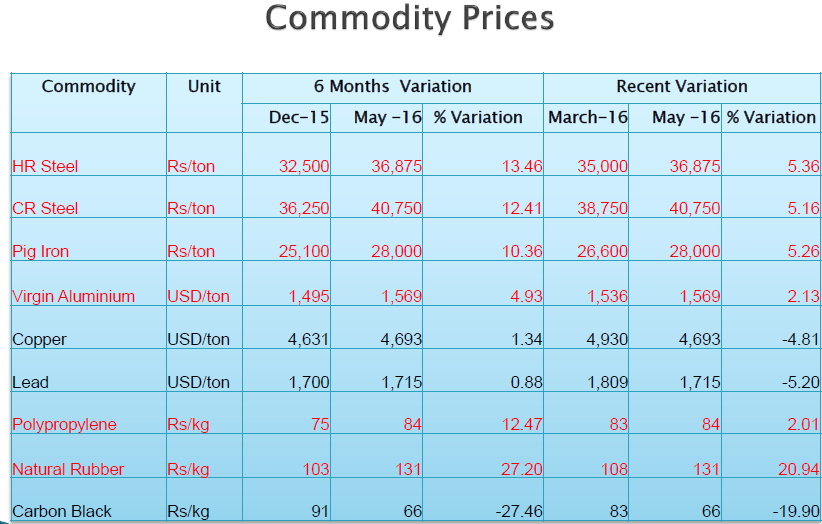Click HR Steel's Dec-15 price 32,500
Viewport: 822px width, 524px height.
pyautogui.click(x=303, y=166)
